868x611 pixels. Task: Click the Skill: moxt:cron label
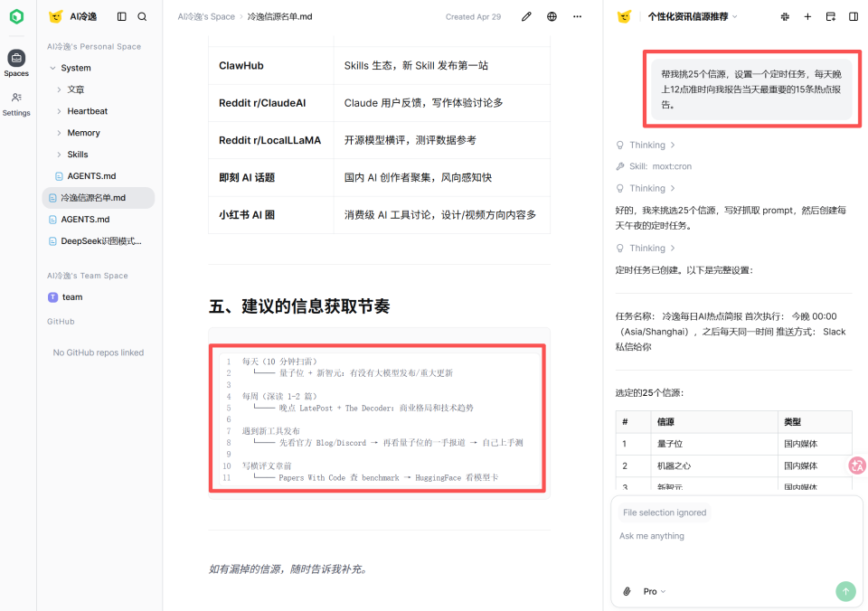(660, 166)
